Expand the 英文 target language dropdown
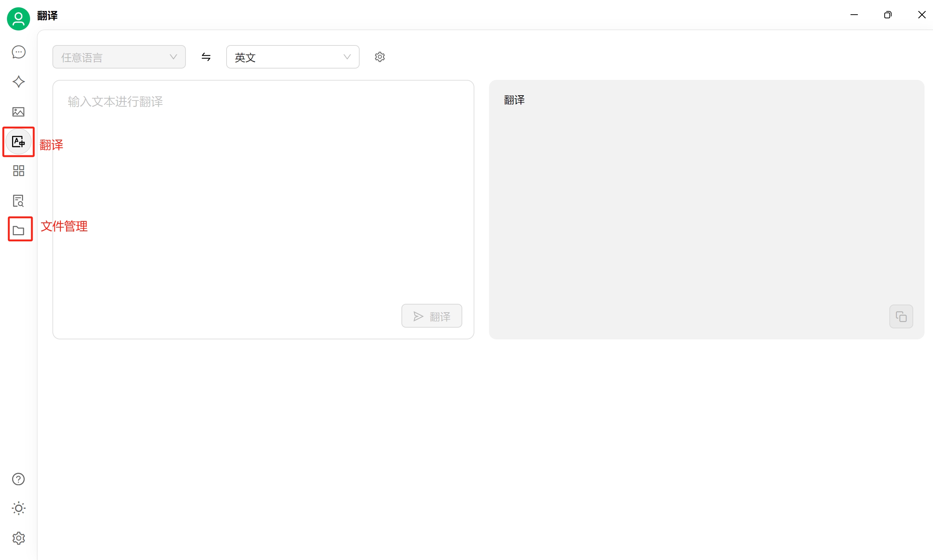 coord(287,57)
